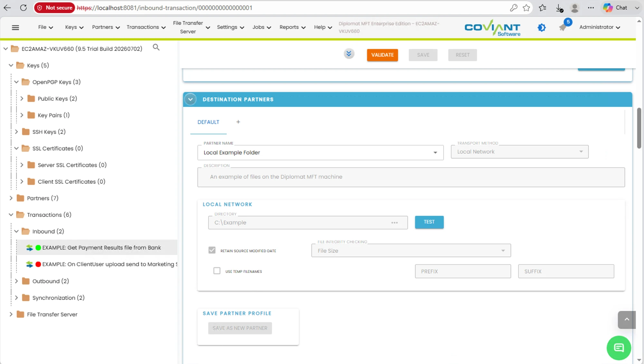Image resolution: width=644 pixels, height=364 pixels.
Task: Click the Directory path field
Action: coord(308,223)
